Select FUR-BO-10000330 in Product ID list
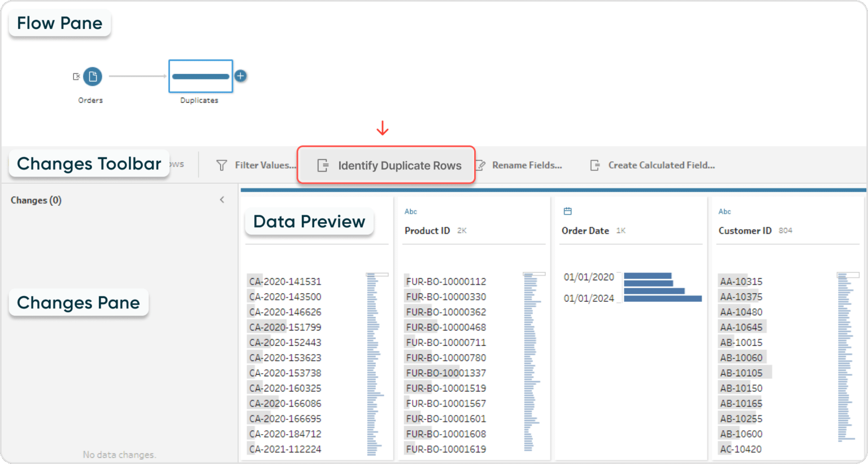868x464 pixels. pyautogui.click(x=446, y=297)
